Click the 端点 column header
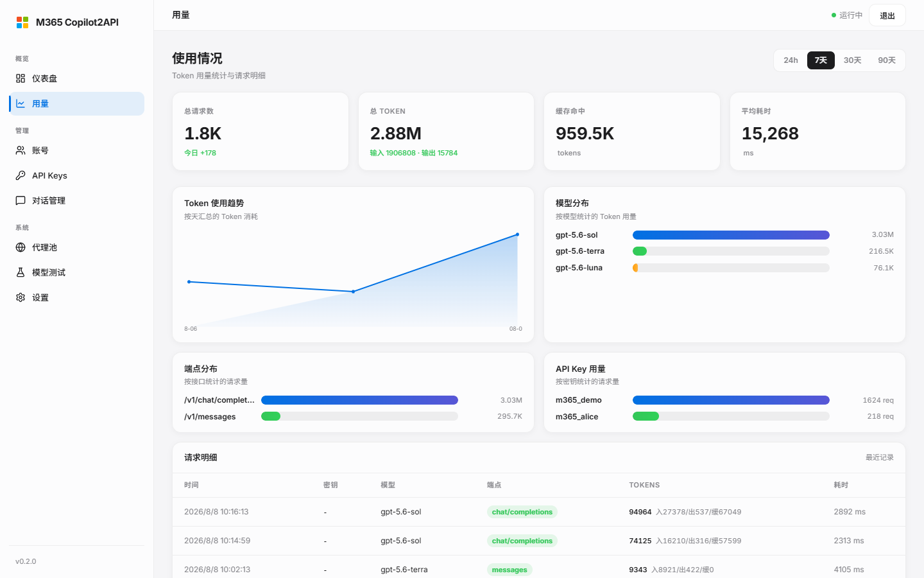 [494, 485]
